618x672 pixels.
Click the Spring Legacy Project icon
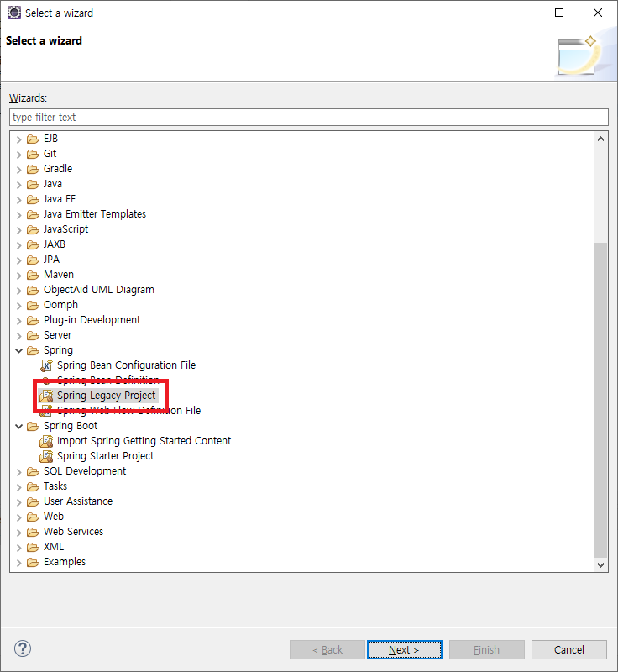point(46,396)
